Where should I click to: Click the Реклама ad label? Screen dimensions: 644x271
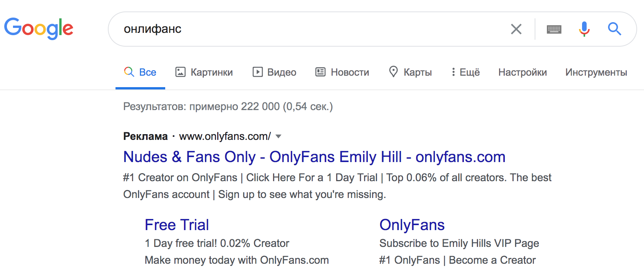145,136
